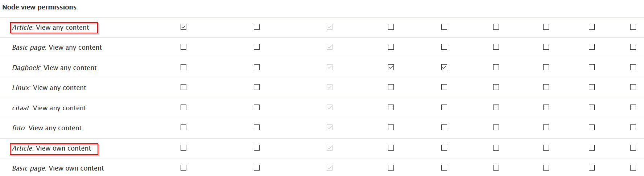Enable first-column checkbox for Linux: View any content
Viewport: 644px width, 176px height.
pos(183,87)
